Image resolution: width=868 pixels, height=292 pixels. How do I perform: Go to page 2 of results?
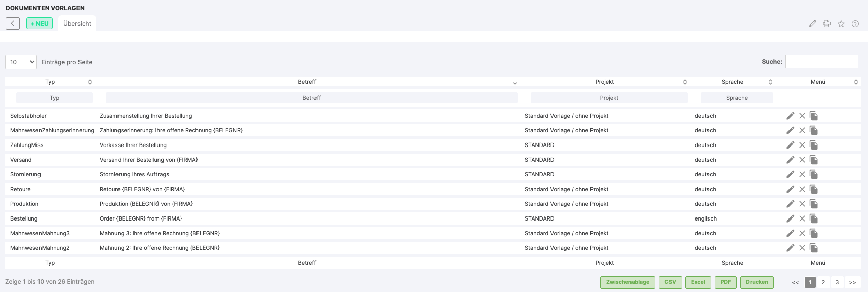(823, 282)
